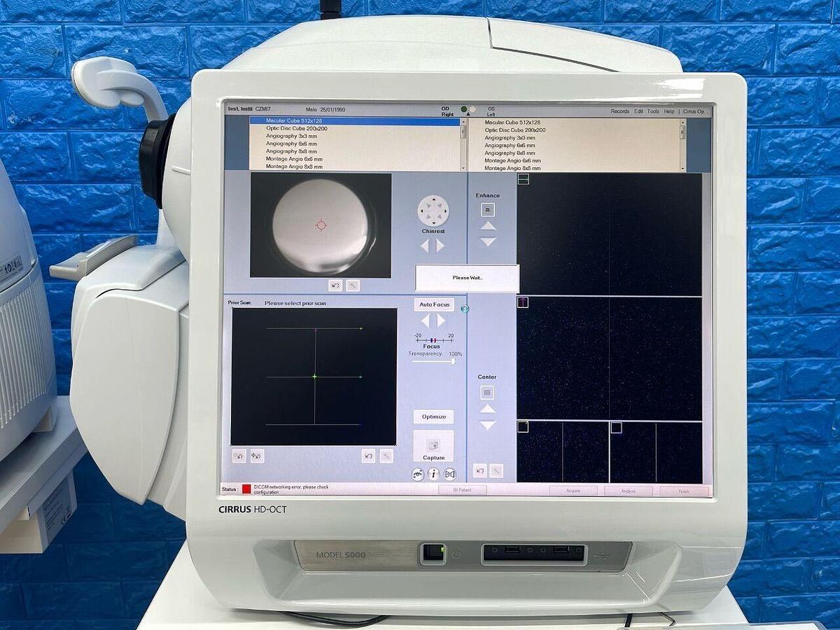Screen dimensions: 840x630
Task: Click the undo icon below Center arrows
Action: pos(479,470)
